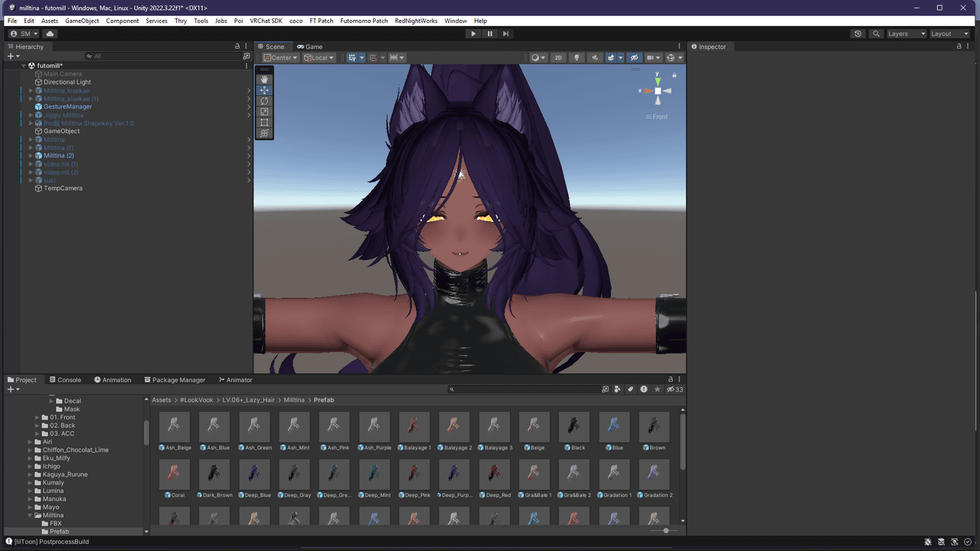Screen dimensions: 980x551
Task: Toggle scene visibility of hidden objects
Action: pyautogui.click(x=634, y=57)
